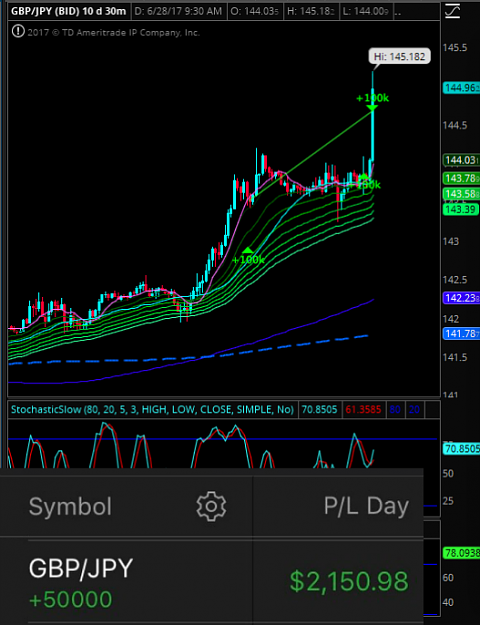This screenshot has width=480, height=625.
Task: Sort by the P/L Day column header
Action: tap(366, 507)
